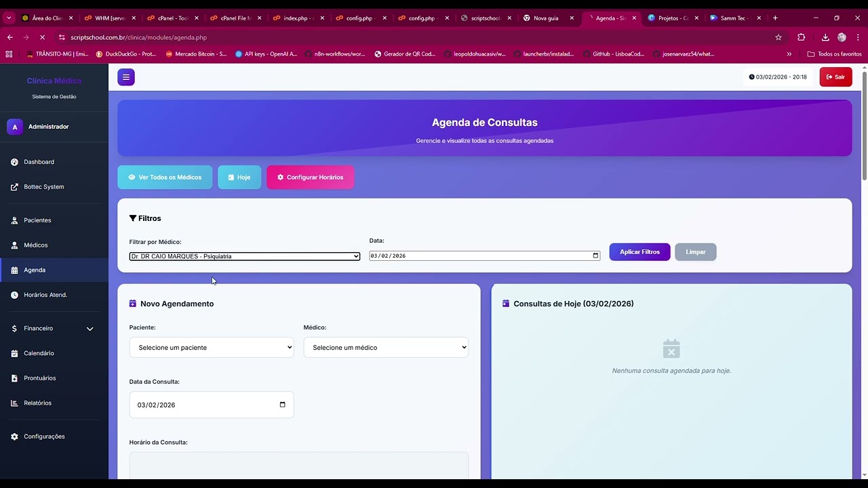Screen dimensions: 868x488
Task: Open Dashboard from the sidebar
Action: tap(54, 162)
